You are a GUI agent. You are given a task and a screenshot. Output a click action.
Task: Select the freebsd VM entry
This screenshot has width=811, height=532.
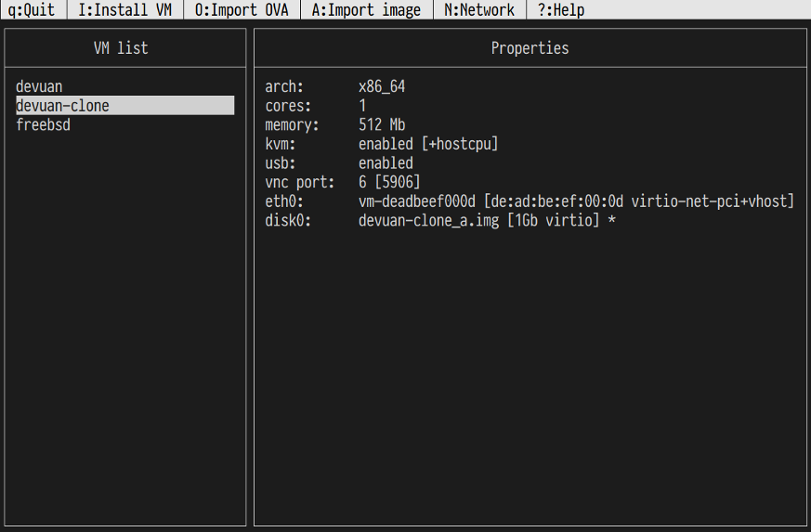(x=43, y=124)
